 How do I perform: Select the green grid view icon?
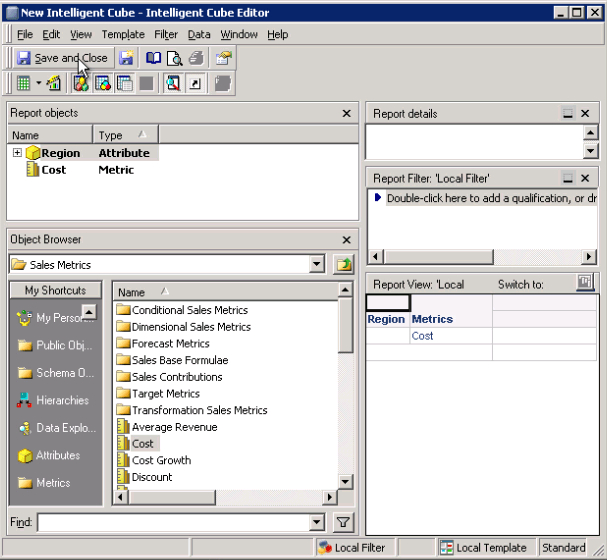pos(23,83)
